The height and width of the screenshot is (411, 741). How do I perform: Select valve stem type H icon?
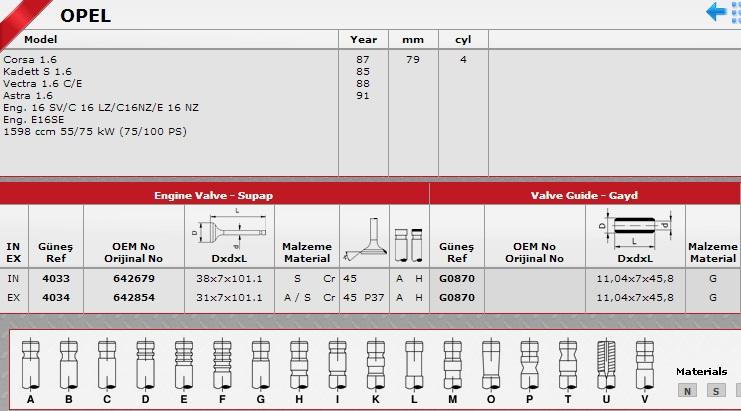pos(299,364)
